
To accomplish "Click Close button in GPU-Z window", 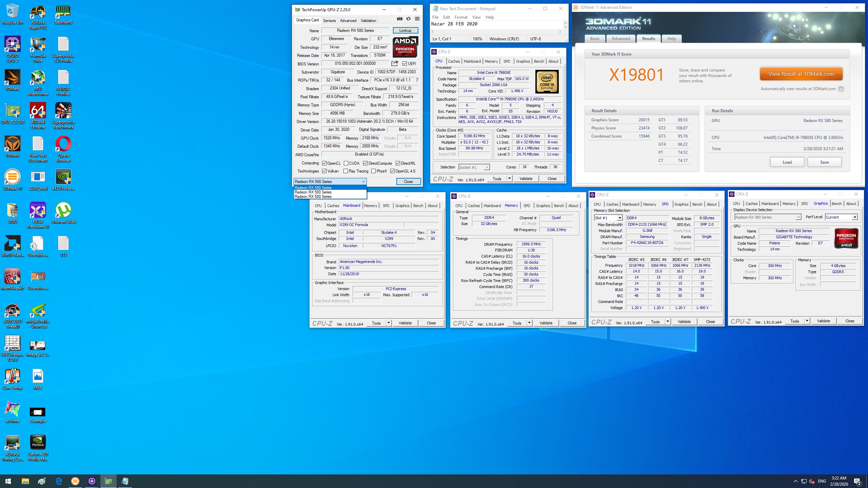I will 408,181.
